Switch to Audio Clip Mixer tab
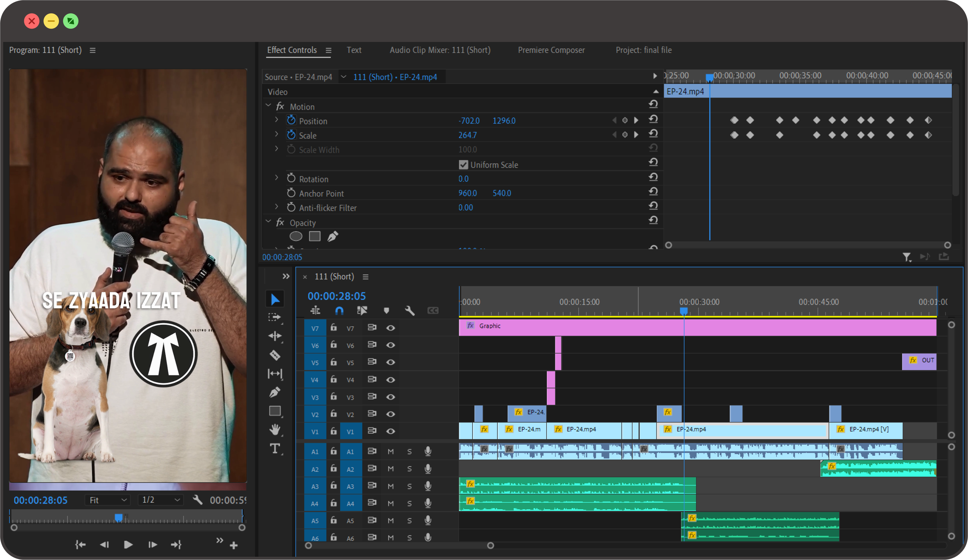This screenshot has width=968, height=560. click(x=440, y=50)
